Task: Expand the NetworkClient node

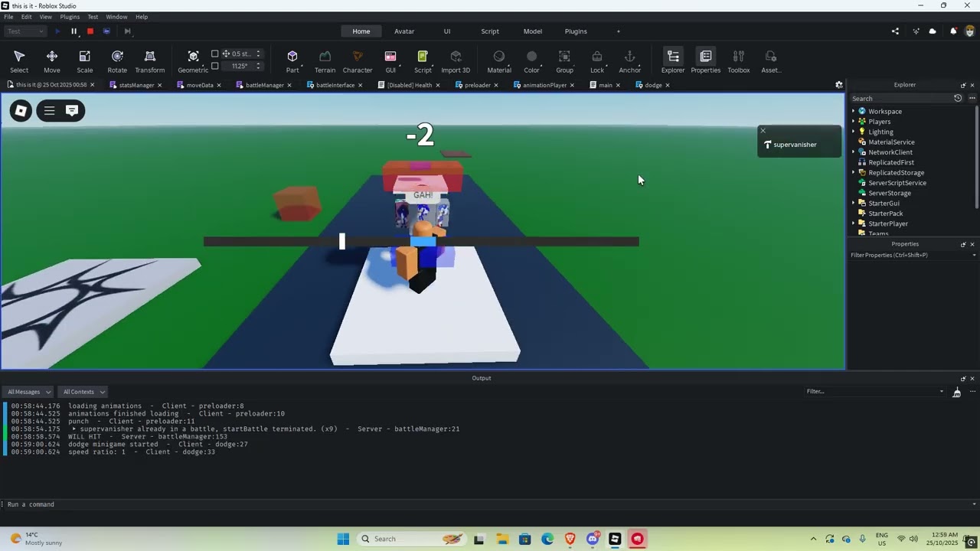Action: (854, 152)
